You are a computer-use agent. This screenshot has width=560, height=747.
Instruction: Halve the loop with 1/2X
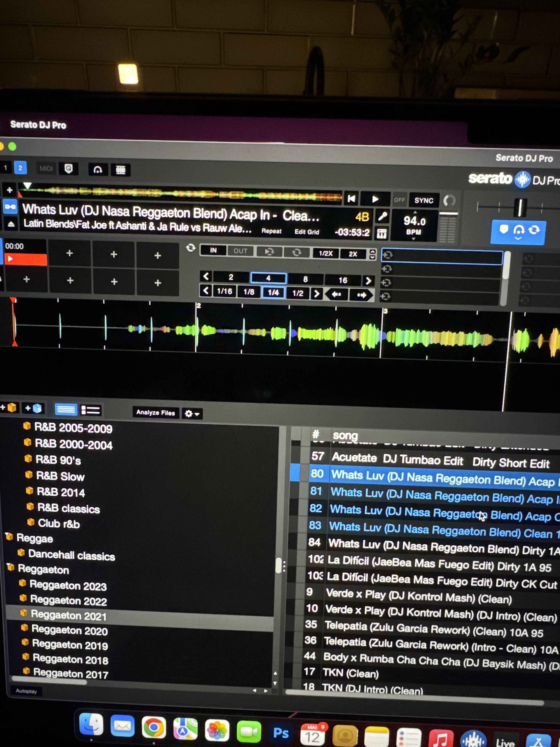(x=325, y=253)
